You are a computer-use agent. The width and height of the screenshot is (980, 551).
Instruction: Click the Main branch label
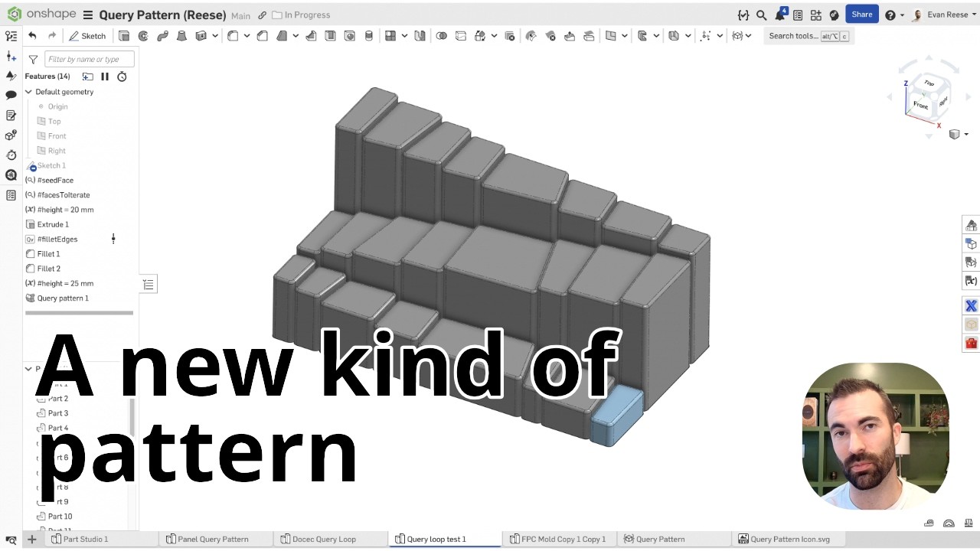coord(240,15)
